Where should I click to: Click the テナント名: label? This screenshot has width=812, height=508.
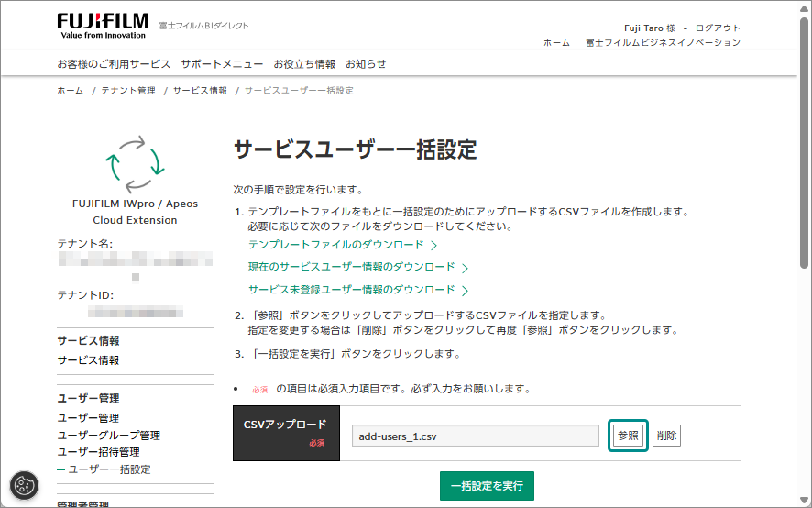(x=85, y=244)
